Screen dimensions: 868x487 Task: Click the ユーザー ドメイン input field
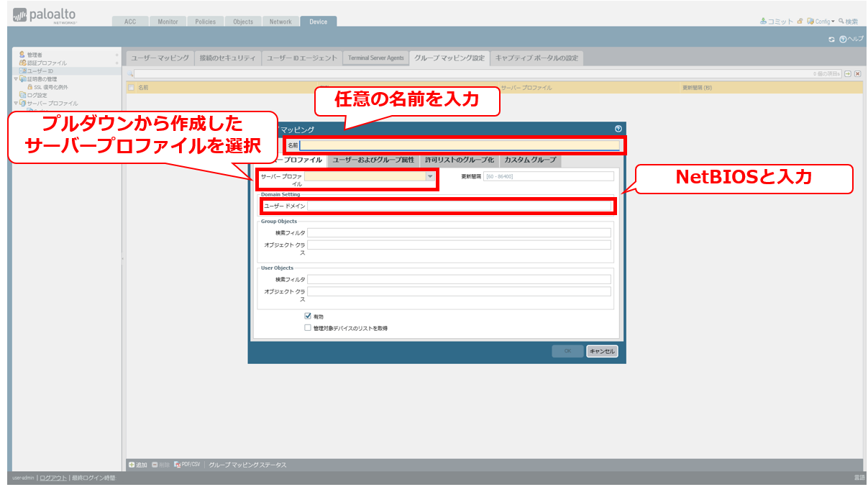[459, 206]
